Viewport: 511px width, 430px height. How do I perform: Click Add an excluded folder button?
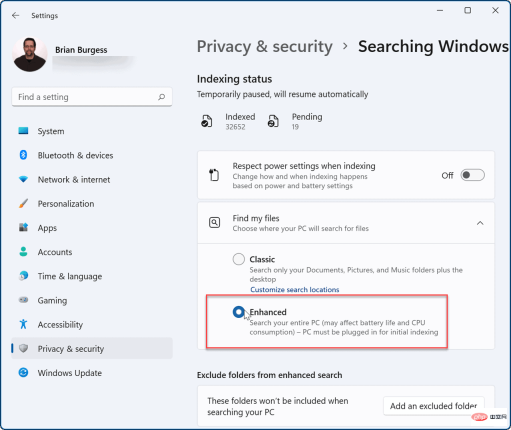pos(434,406)
